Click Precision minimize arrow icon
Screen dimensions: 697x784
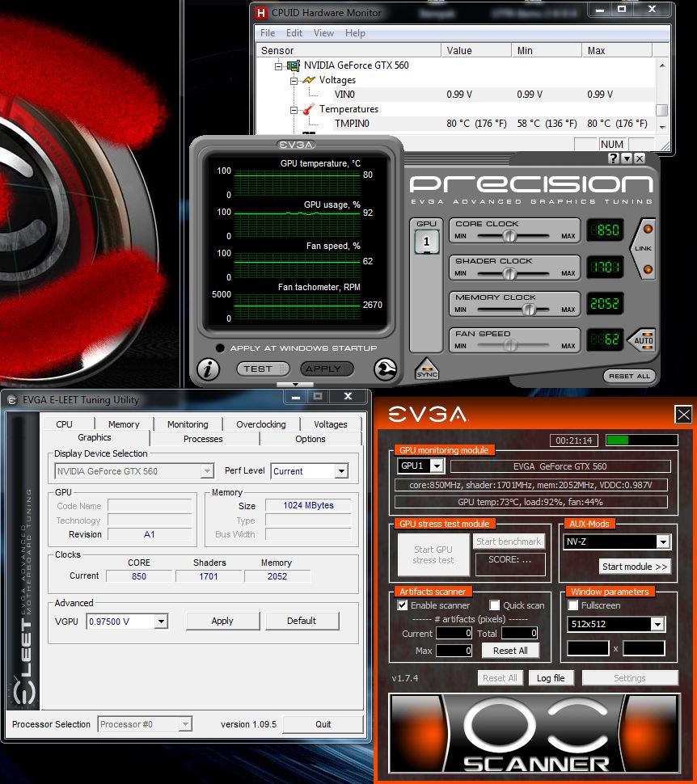point(627,158)
